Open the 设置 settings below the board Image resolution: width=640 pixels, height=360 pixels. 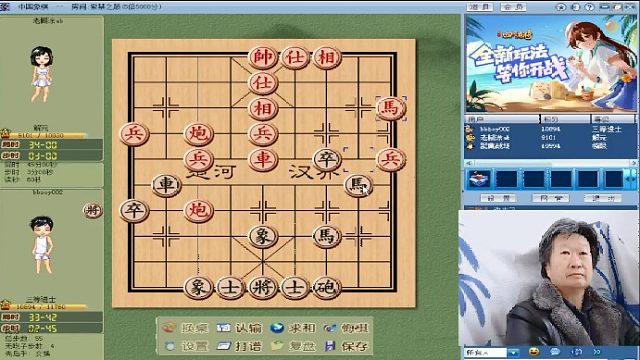tap(186, 346)
